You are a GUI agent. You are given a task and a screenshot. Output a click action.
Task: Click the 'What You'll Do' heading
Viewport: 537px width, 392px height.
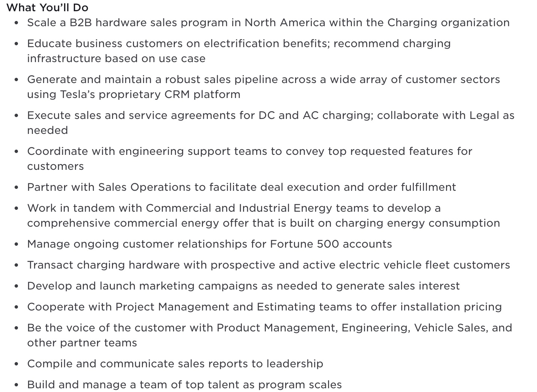pos(48,7)
